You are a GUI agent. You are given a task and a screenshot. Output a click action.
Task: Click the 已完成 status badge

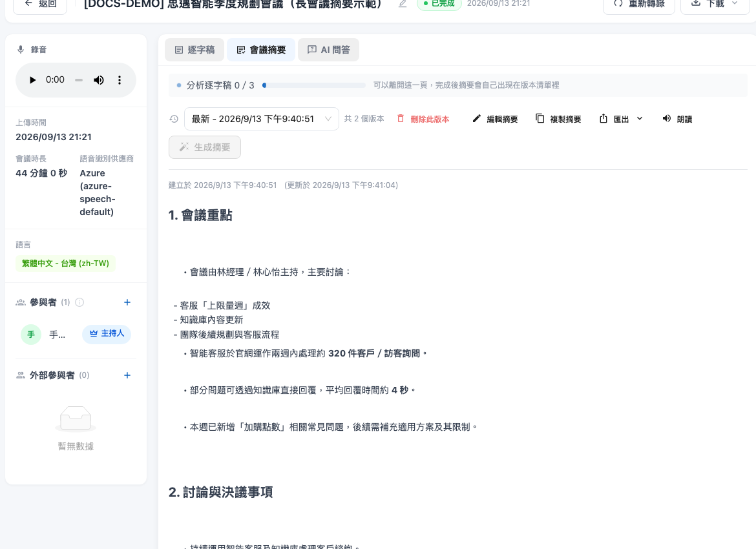(439, 4)
